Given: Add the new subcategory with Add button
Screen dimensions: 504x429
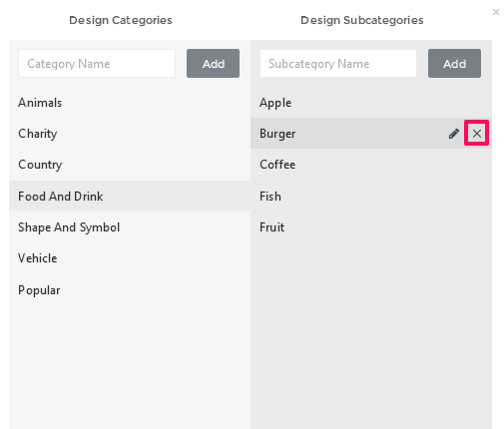Looking at the screenshot, I should click(x=454, y=64).
